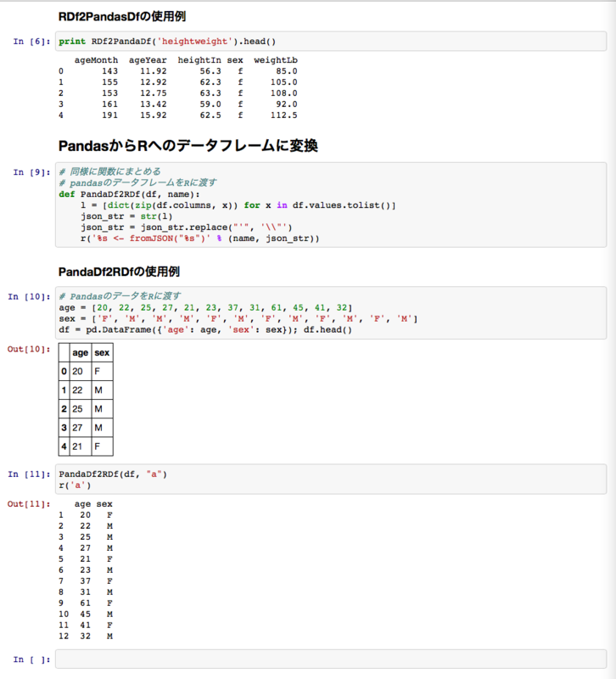Click heading 'PandaDf2RDfの使用例'
Screen dimensions: 616x679
[119, 272]
